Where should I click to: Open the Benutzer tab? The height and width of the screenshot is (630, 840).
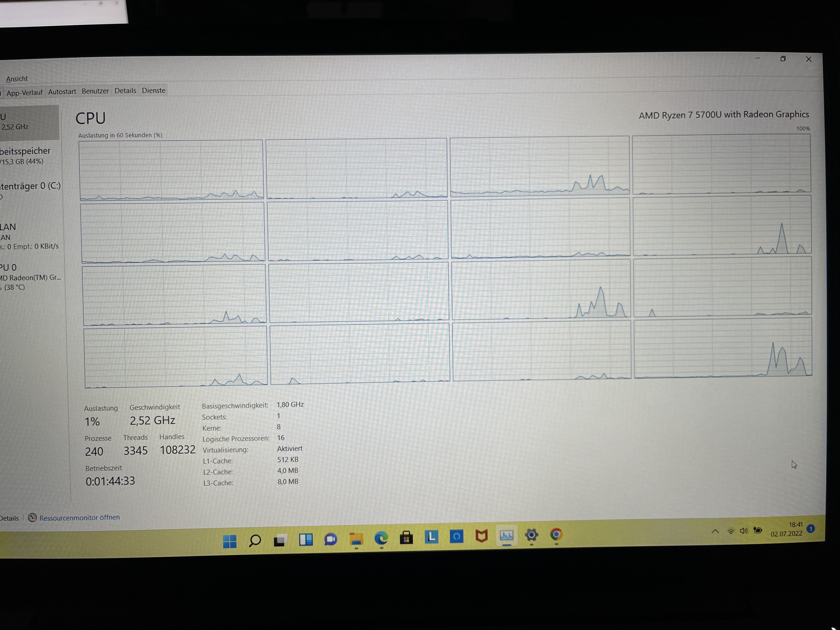tap(95, 91)
